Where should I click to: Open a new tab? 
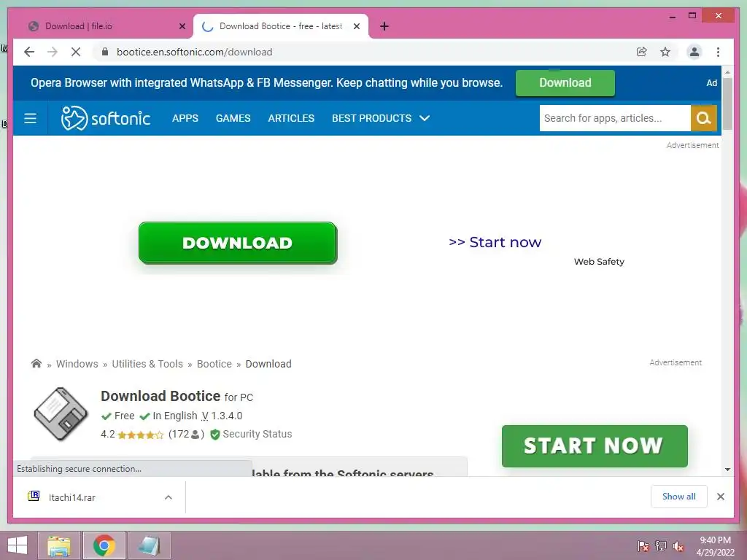coord(384,26)
